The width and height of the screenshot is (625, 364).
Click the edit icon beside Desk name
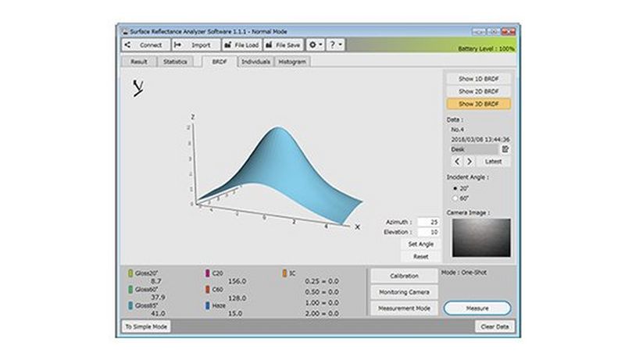[x=505, y=148]
